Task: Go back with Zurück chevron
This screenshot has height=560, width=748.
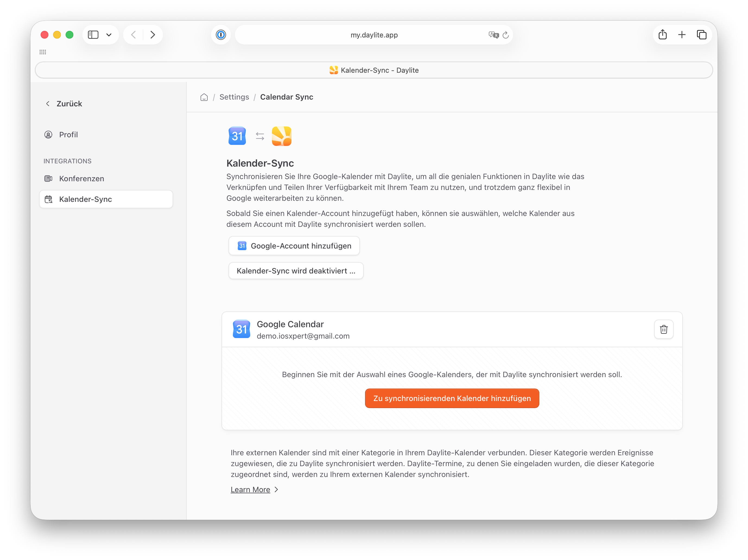Action: coord(48,104)
